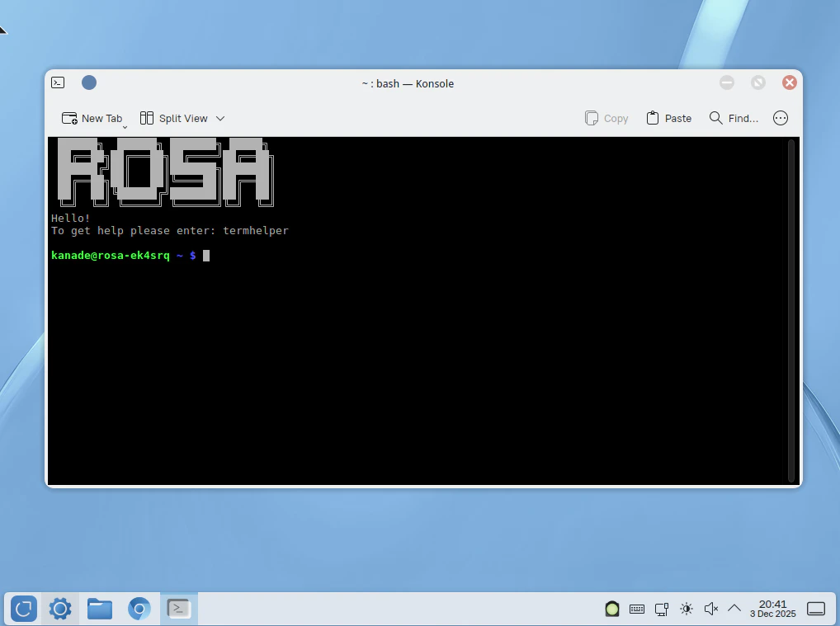Click the muted volume tray icon
Image resolution: width=840 pixels, height=626 pixels.
tap(711, 609)
